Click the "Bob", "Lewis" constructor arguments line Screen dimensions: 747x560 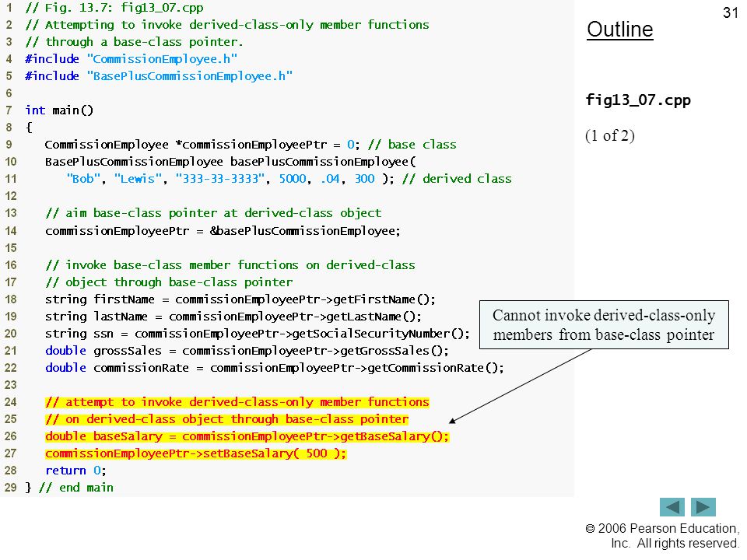click(289, 179)
